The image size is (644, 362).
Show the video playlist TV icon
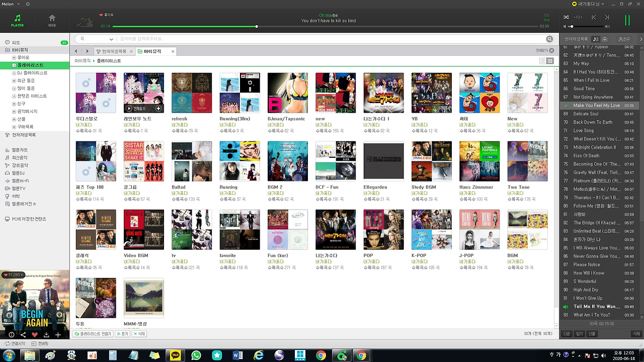pyautogui.click(x=605, y=39)
